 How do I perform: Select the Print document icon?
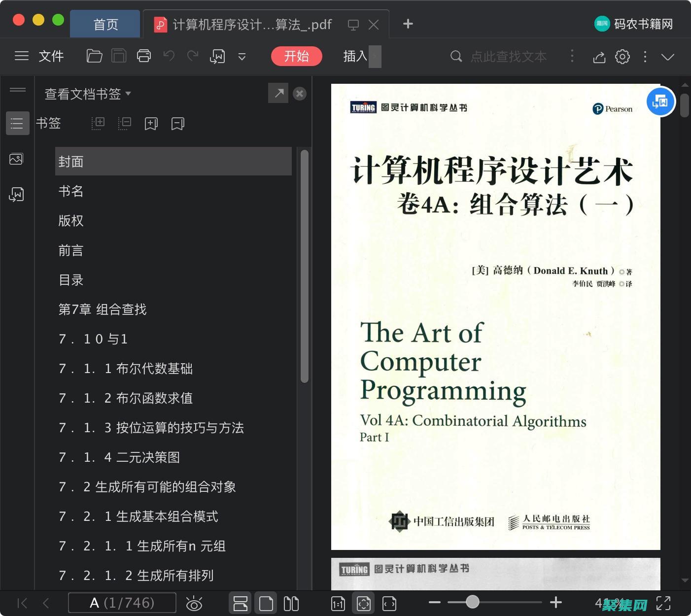143,56
